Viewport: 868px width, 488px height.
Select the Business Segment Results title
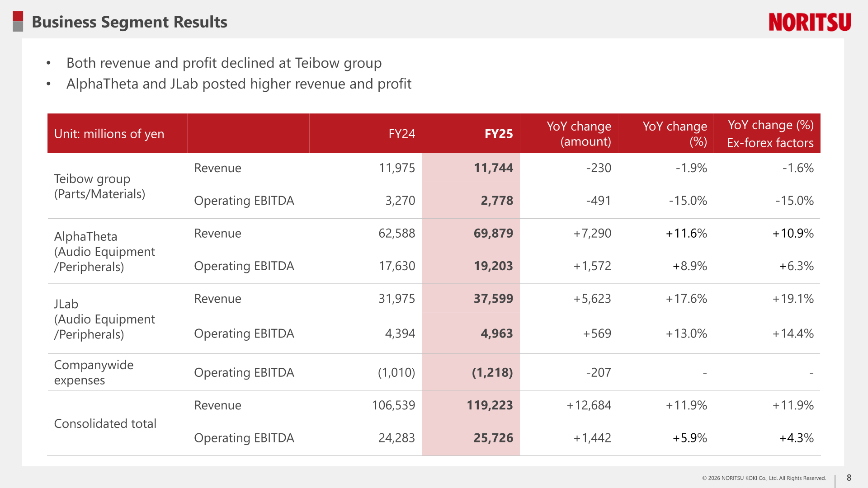[130, 22]
